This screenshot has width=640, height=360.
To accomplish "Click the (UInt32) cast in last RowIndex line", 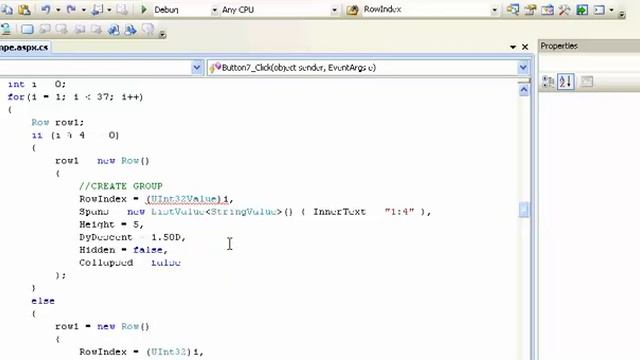I will click(x=168, y=351).
